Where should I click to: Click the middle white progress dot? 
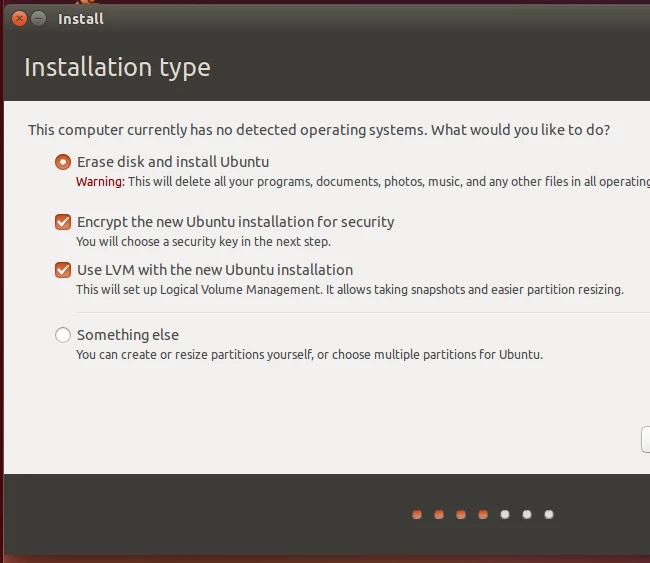tap(527, 515)
